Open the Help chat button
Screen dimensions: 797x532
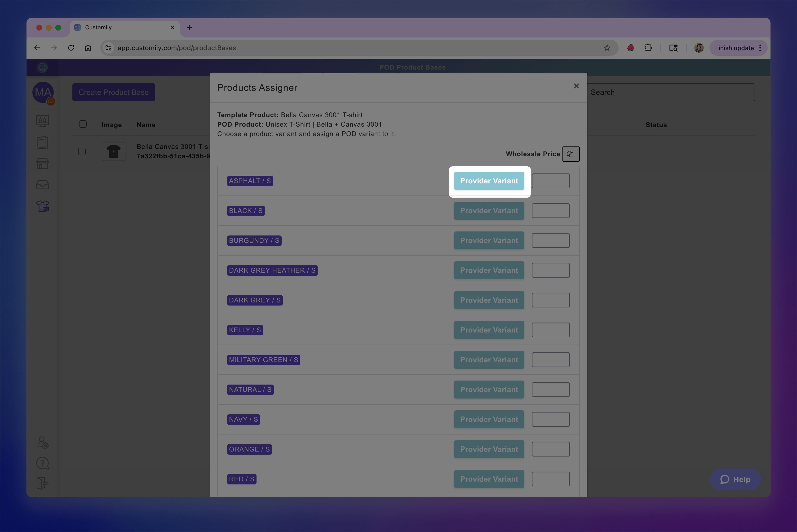coord(735,479)
